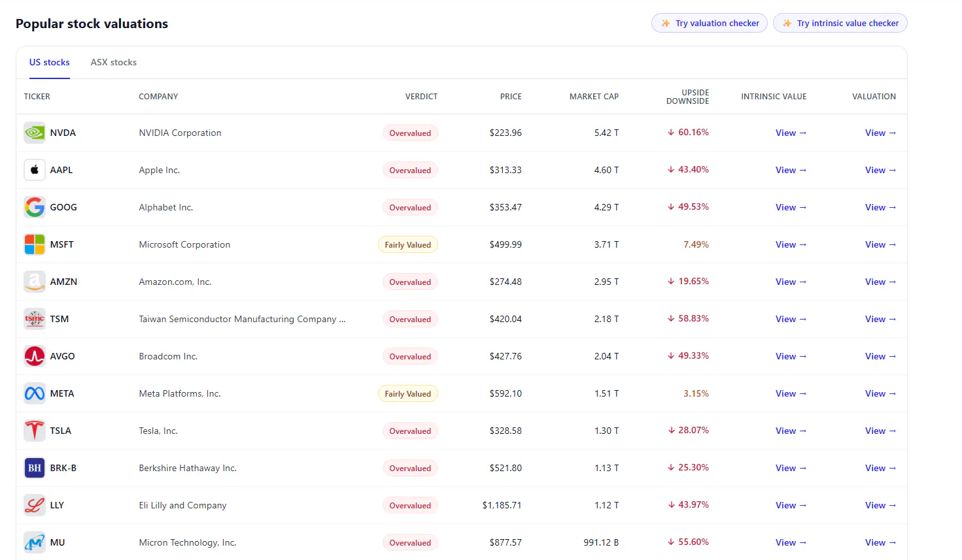Open intrinsic value View link for Broadcom
Viewport: 962px width, 560px height.
click(x=791, y=356)
